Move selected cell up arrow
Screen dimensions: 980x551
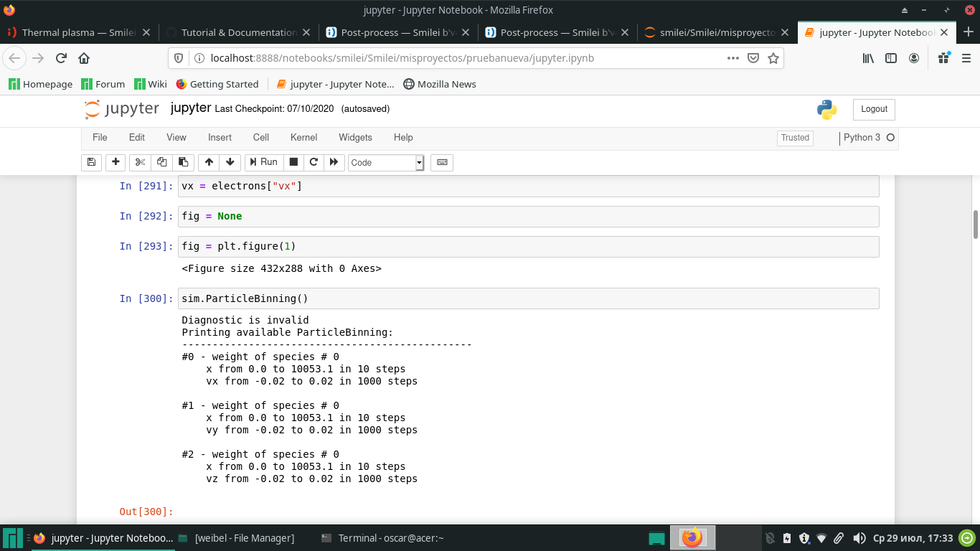pyautogui.click(x=209, y=162)
